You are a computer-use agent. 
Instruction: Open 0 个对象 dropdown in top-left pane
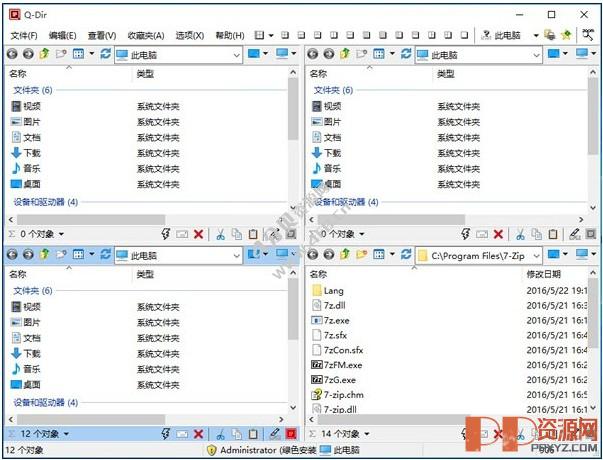(61, 234)
